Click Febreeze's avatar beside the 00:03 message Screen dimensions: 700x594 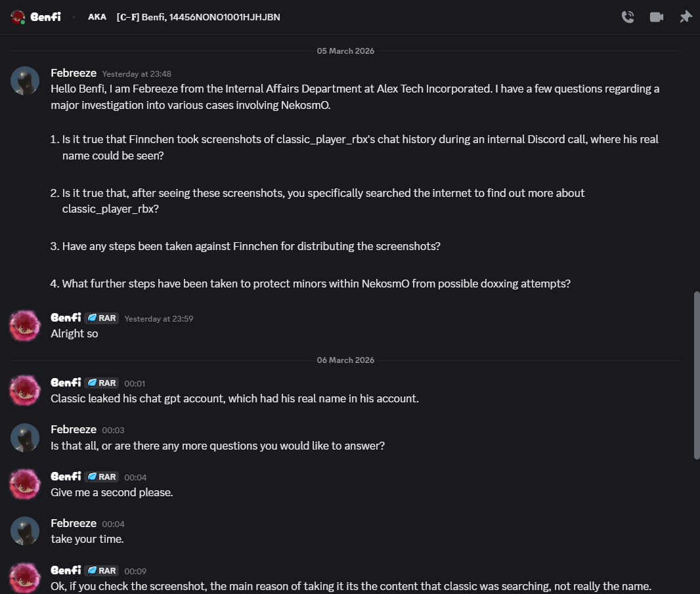25,437
